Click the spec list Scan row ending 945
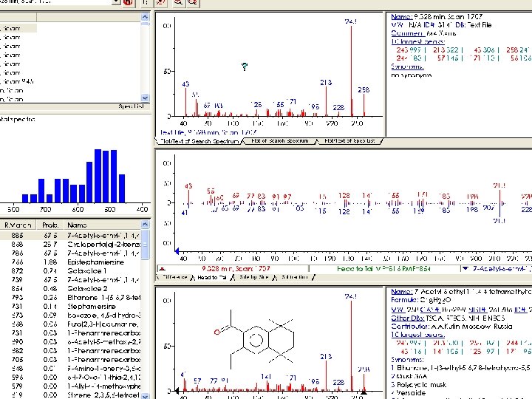The height and width of the screenshot is (399, 532). pyautogui.click(x=18, y=81)
